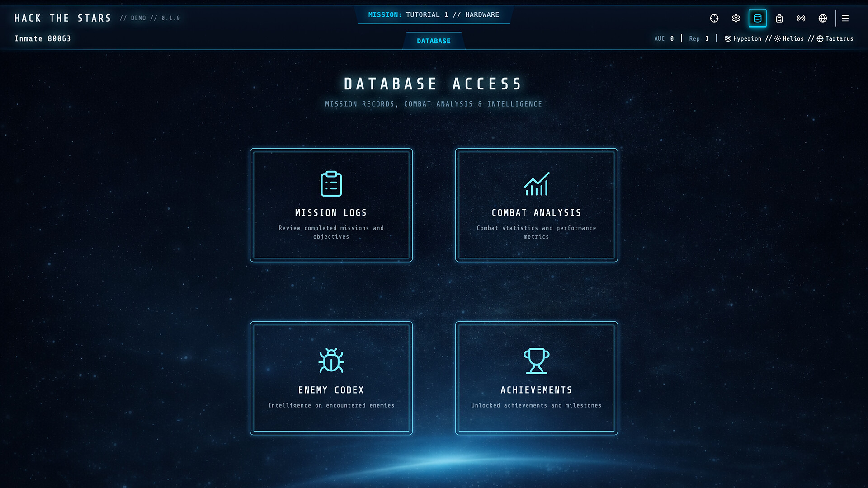Open the Achievements card

tap(536, 378)
